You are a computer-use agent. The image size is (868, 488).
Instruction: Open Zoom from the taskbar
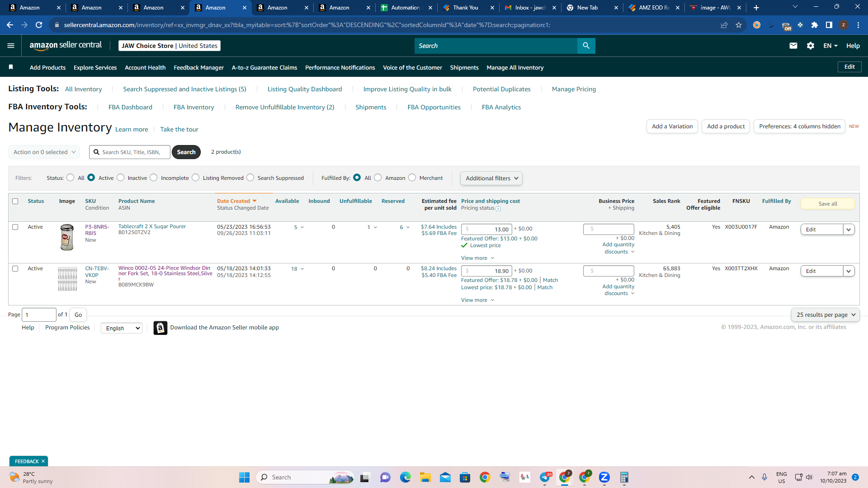click(604, 477)
